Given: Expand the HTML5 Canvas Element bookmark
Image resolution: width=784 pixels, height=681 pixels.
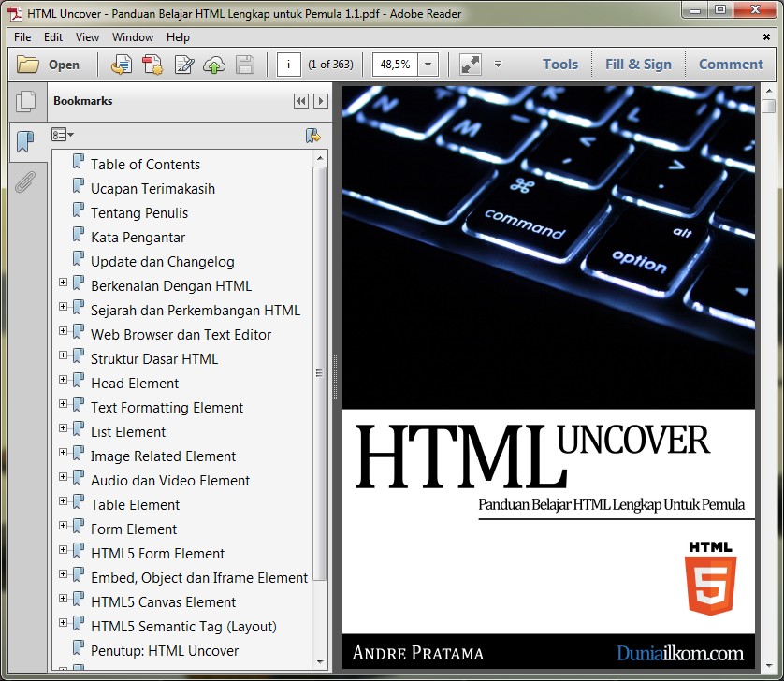Looking at the screenshot, I should click(x=63, y=599).
